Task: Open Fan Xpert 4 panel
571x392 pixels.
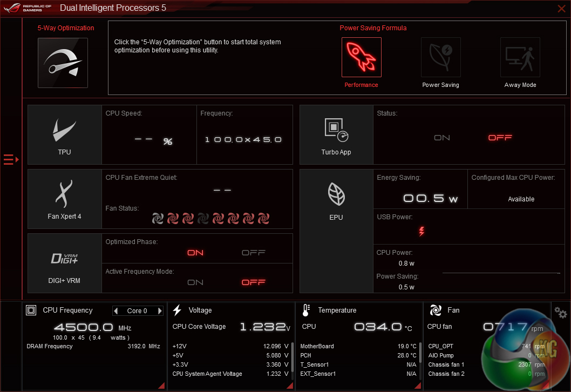Action: 64,199
